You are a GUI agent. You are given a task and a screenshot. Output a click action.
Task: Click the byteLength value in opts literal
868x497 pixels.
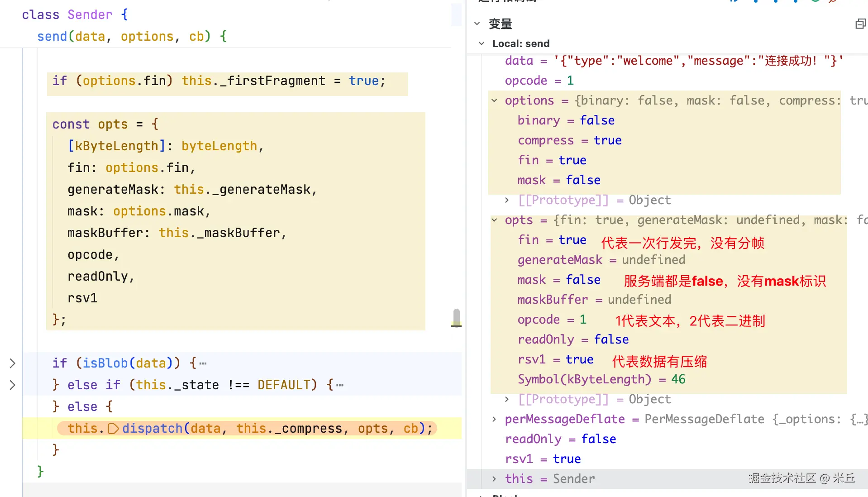point(219,146)
